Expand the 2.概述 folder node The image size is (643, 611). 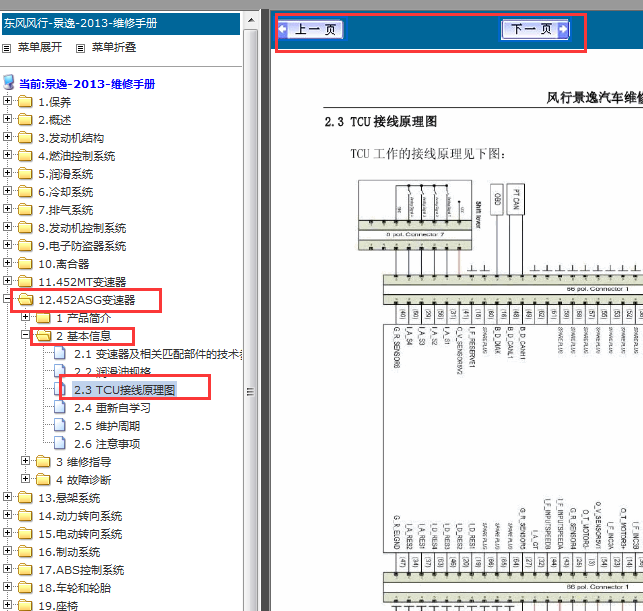(x=7, y=118)
